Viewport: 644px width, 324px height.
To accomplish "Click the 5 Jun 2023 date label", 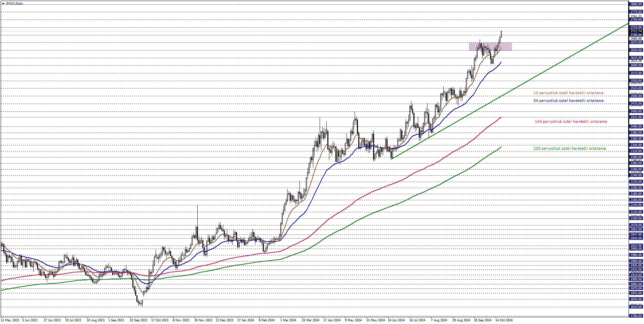I will (30, 320).
